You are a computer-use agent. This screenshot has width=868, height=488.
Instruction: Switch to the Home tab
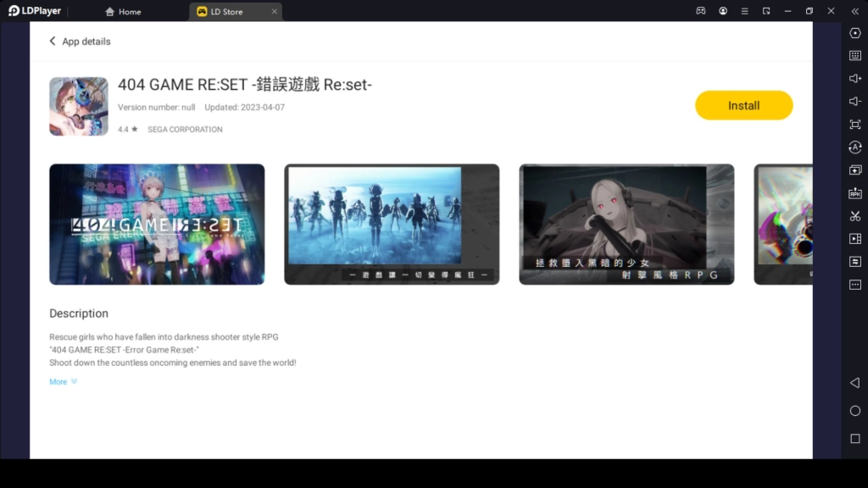coord(123,12)
